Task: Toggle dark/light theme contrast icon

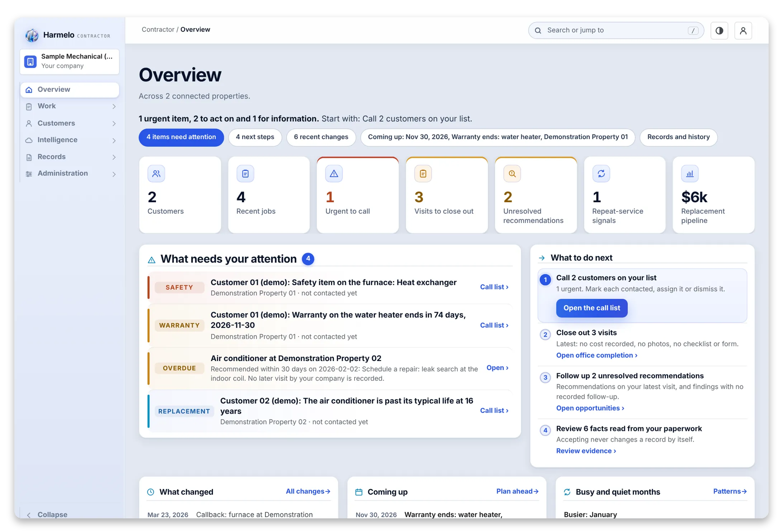Action: 719,31
